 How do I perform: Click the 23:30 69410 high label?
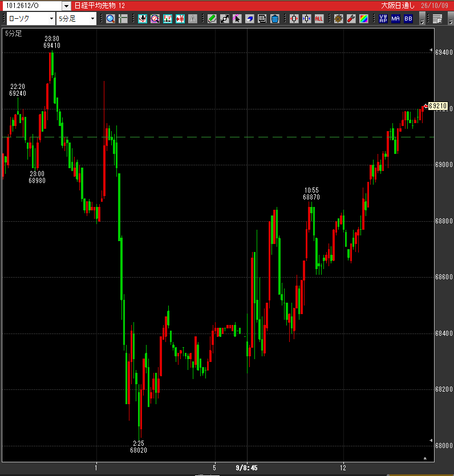[x=52, y=42]
